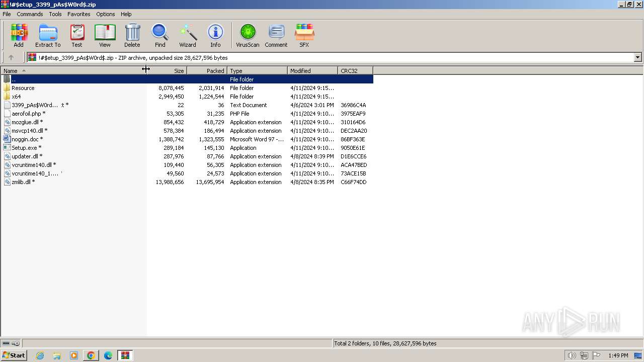The width and height of the screenshot is (644, 362).
Task: Open the Extract To tool
Action: [x=48, y=36]
